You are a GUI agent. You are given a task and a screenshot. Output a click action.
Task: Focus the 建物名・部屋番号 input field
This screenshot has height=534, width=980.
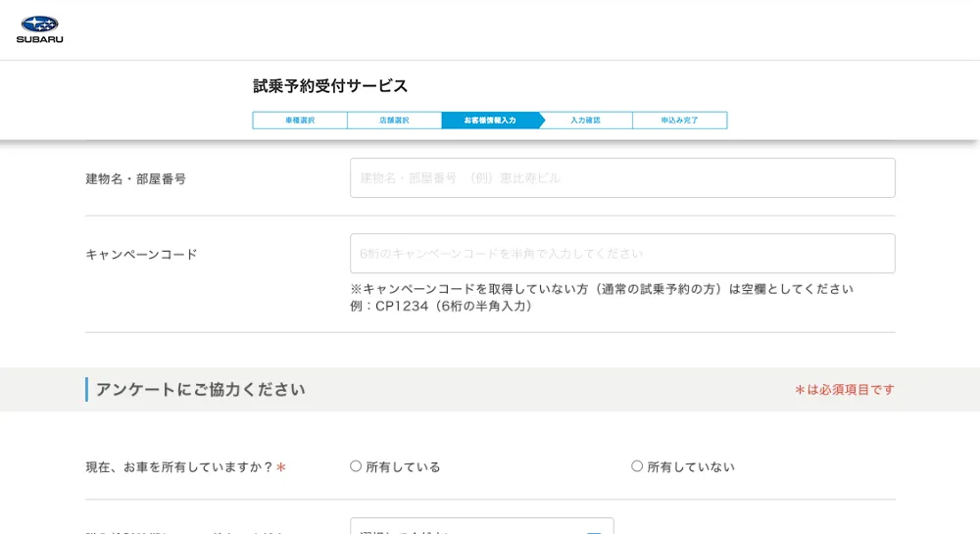tap(622, 178)
